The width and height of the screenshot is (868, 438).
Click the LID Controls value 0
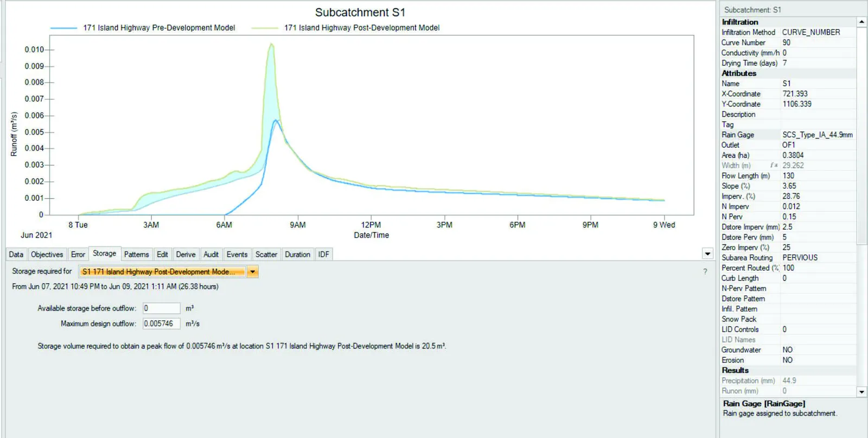(x=784, y=329)
